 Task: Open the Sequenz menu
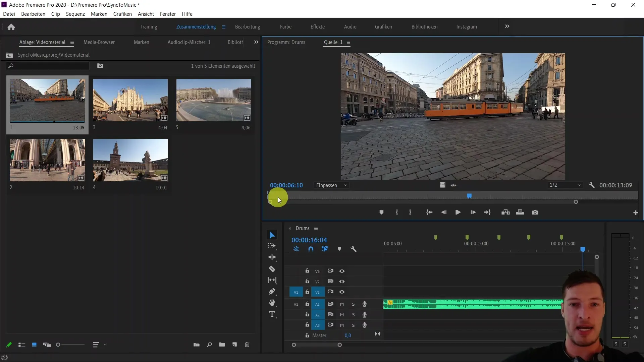(x=75, y=14)
